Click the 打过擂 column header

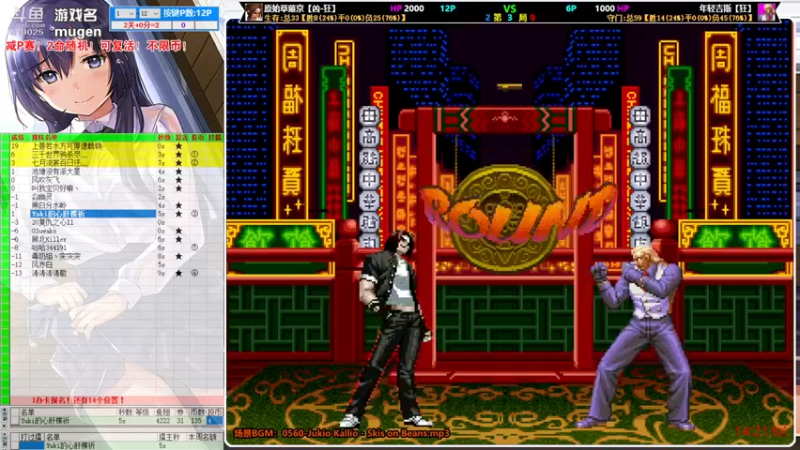coord(31,437)
